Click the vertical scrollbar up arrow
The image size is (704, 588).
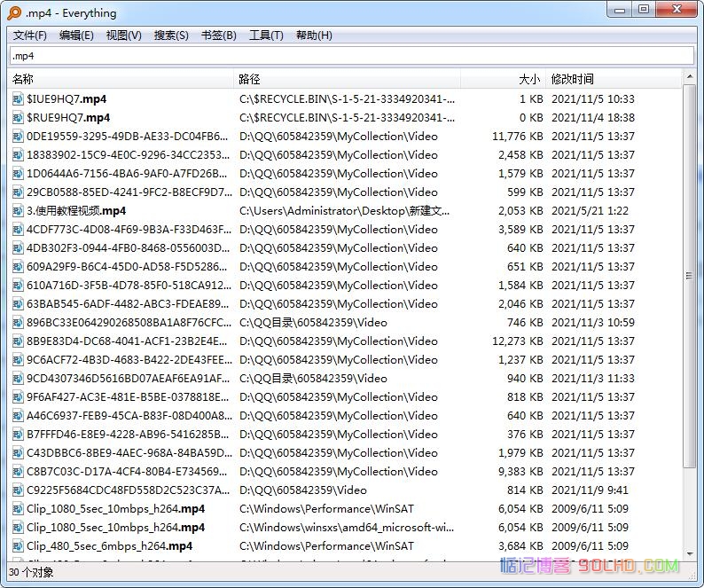coord(689,77)
